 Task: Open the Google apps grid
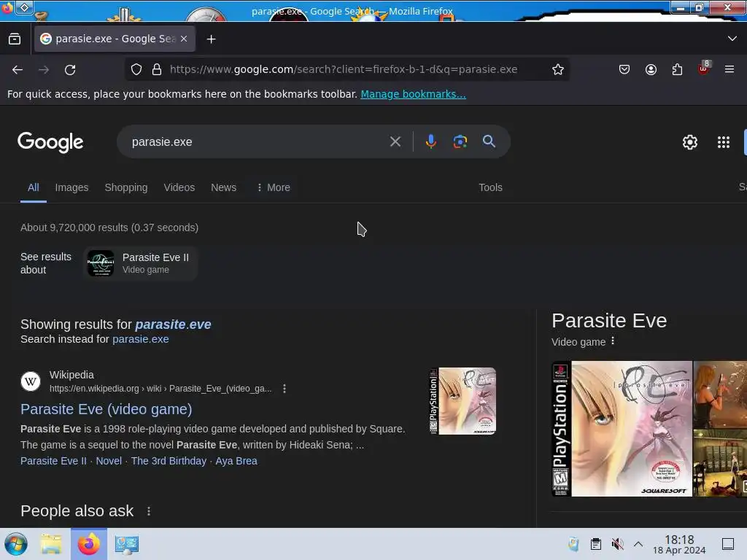click(723, 142)
